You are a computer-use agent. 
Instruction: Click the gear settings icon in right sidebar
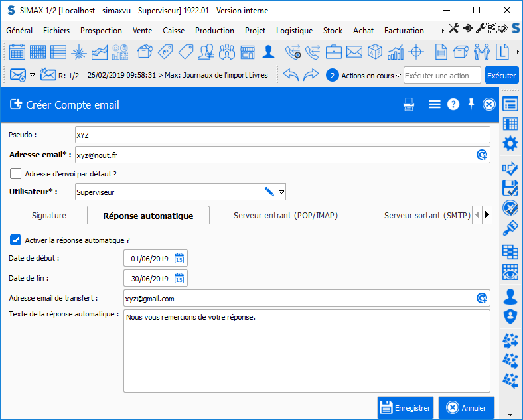point(510,143)
